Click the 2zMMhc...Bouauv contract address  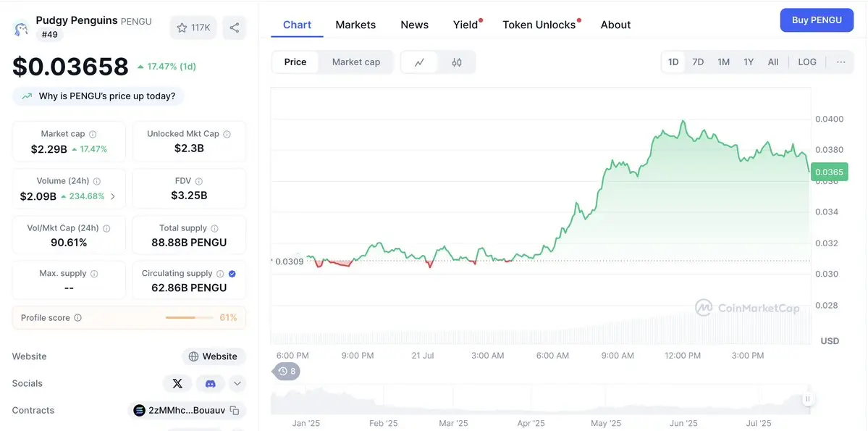pos(187,411)
